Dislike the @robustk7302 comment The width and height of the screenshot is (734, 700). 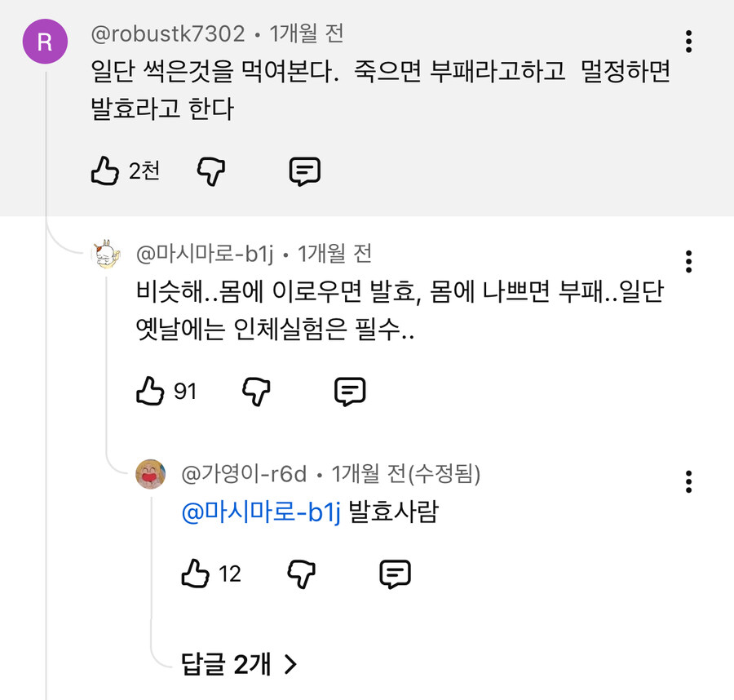pyautogui.click(x=211, y=171)
